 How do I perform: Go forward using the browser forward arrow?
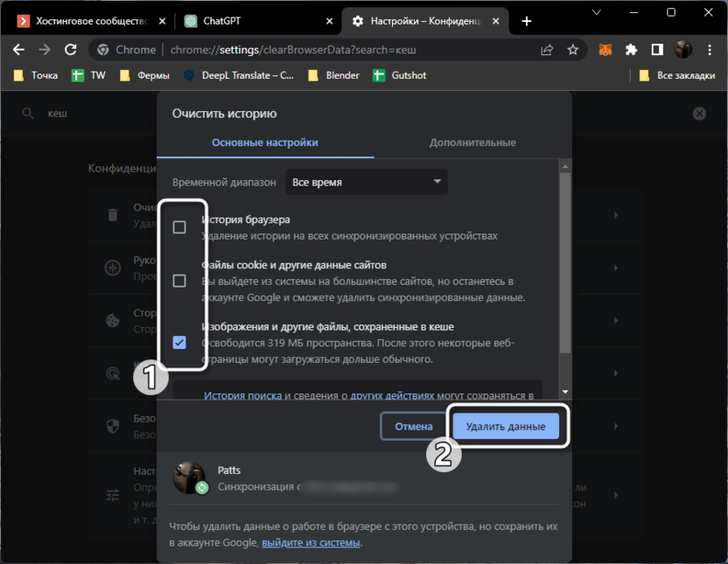click(x=45, y=50)
